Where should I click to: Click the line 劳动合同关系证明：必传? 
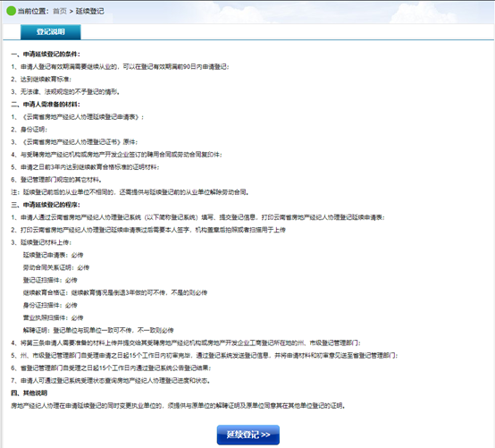(x=56, y=268)
